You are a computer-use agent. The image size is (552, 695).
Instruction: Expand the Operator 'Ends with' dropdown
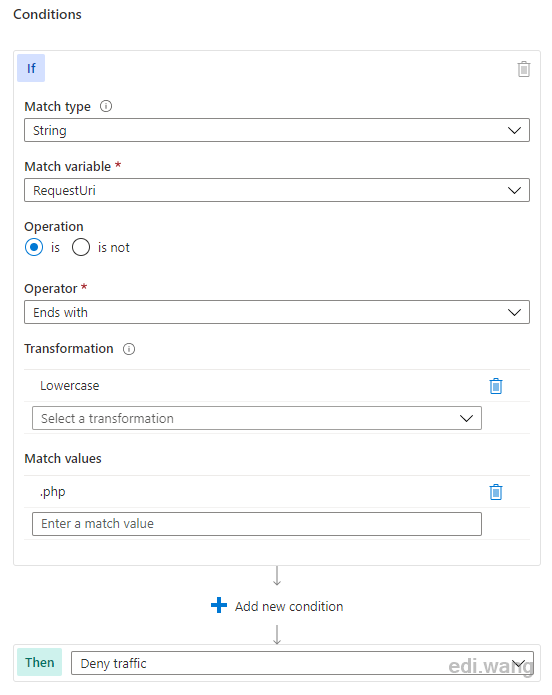point(277,312)
